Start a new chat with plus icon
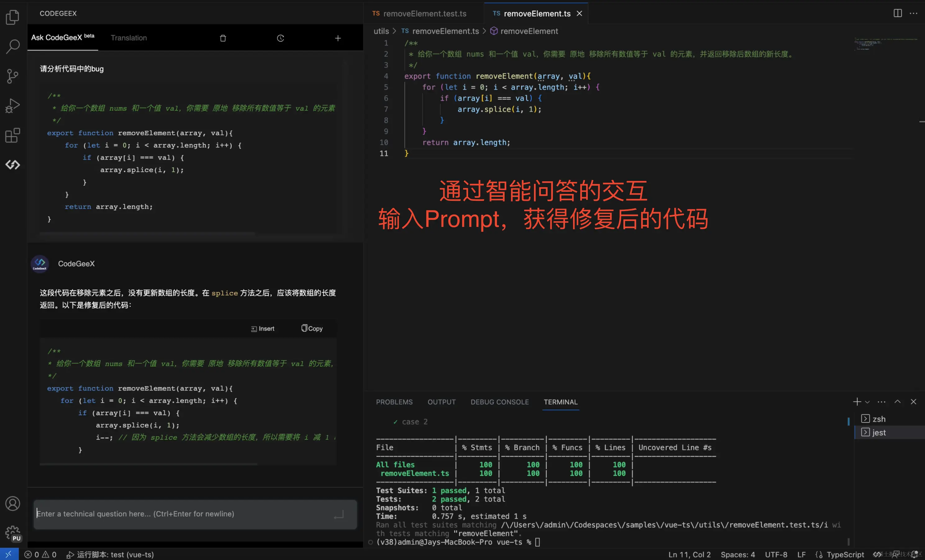The image size is (925, 560). [x=338, y=38]
